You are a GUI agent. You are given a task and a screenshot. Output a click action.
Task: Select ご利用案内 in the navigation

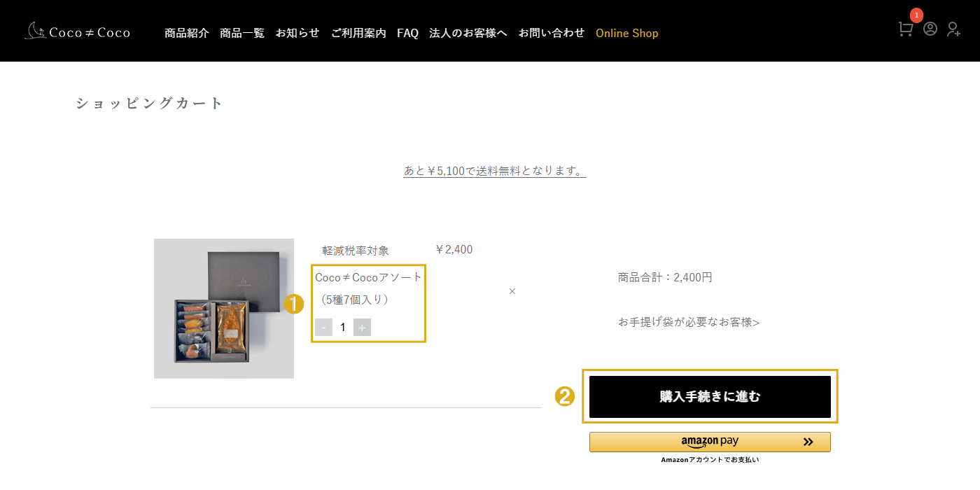pos(358,33)
